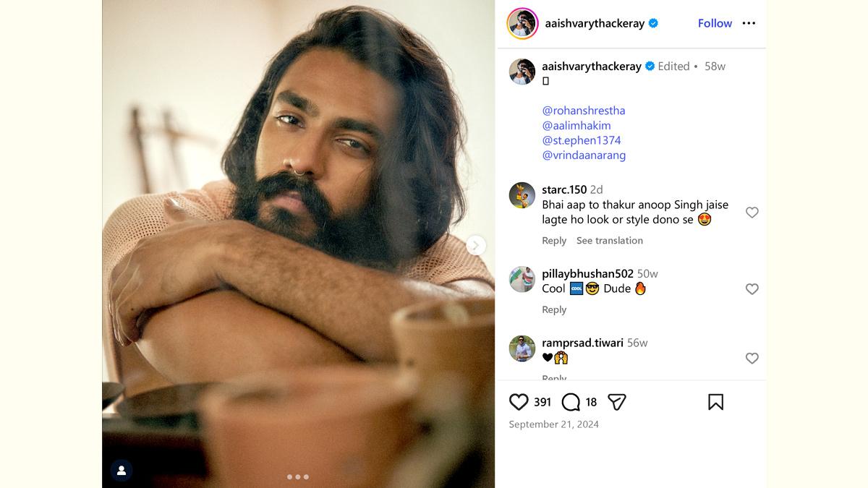Image resolution: width=868 pixels, height=488 pixels.
Task: Open the more options three-dot menu
Action: pyautogui.click(x=749, y=23)
